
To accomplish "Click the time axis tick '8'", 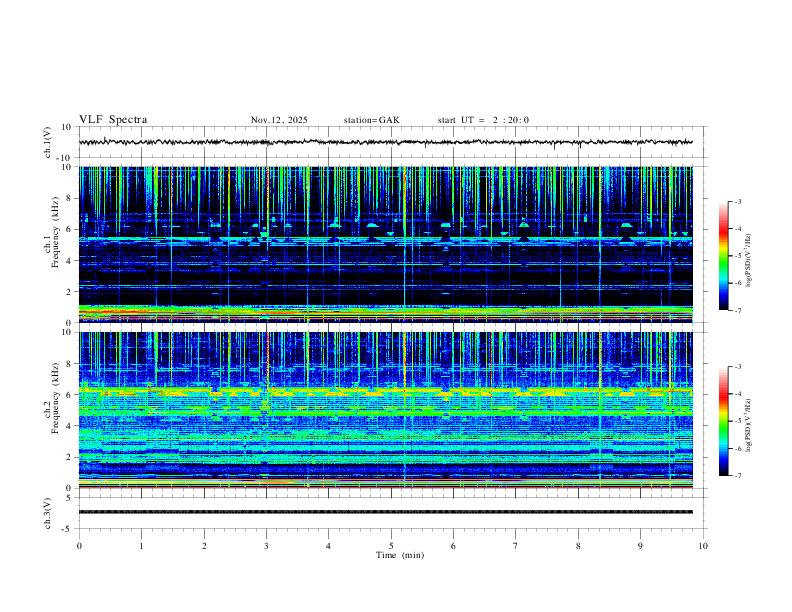I will 578,546.
